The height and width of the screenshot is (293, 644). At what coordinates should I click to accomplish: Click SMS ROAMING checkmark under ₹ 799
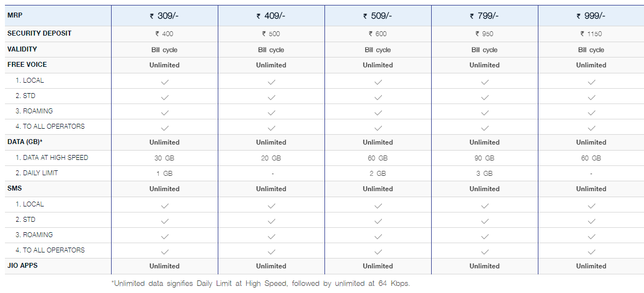coord(485,237)
